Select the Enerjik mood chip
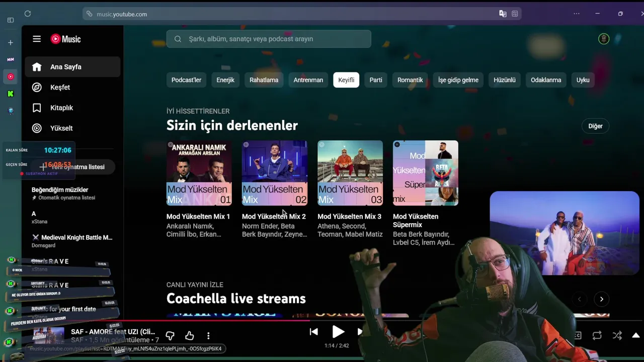 (225, 80)
